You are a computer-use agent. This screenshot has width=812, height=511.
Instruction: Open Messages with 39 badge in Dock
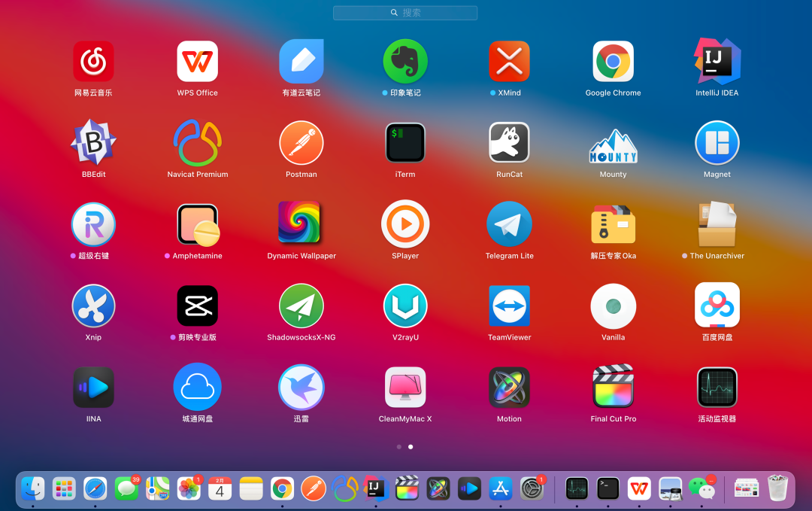pyautogui.click(x=126, y=488)
